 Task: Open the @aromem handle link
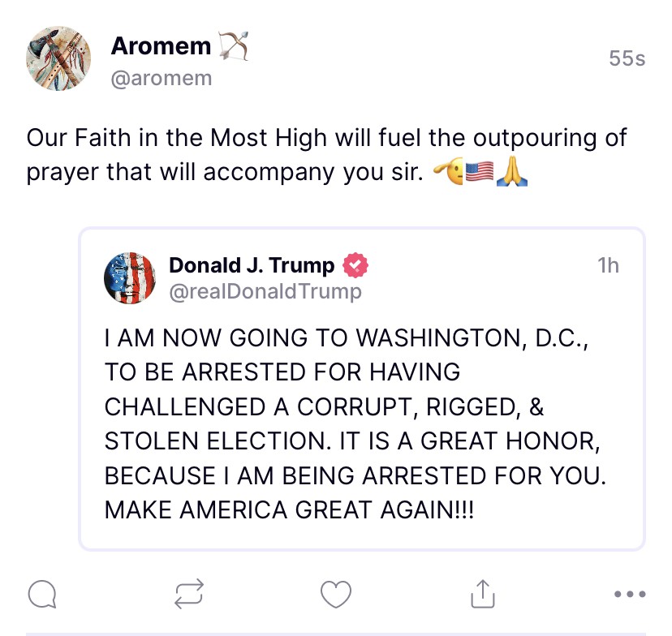[x=161, y=78]
